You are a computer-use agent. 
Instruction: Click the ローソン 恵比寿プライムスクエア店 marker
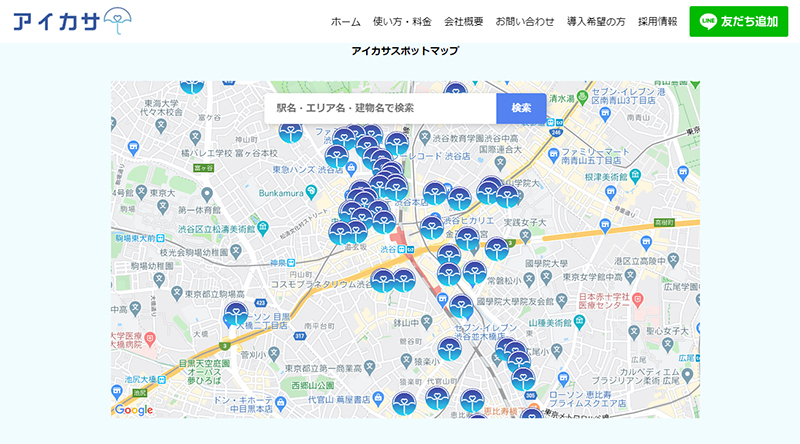pyautogui.click(x=563, y=379)
